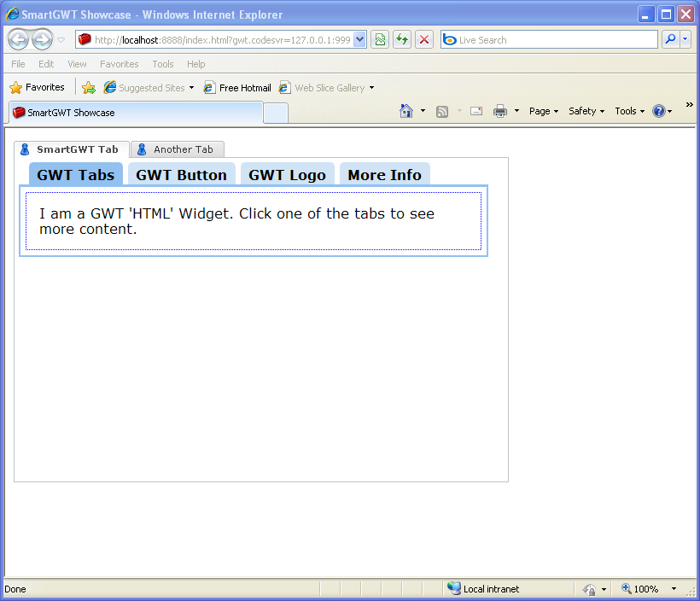
Task: Select the GWT Button tab
Action: (x=181, y=174)
